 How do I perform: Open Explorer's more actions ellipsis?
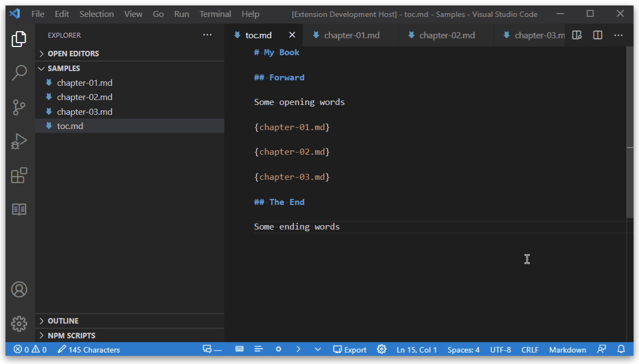207,35
